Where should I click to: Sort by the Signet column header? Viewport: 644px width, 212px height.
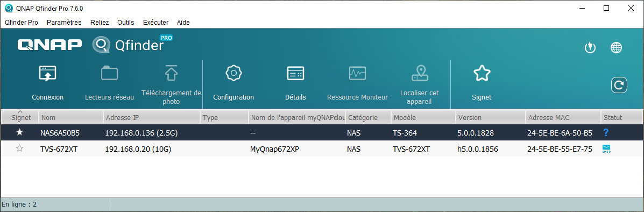tap(20, 117)
